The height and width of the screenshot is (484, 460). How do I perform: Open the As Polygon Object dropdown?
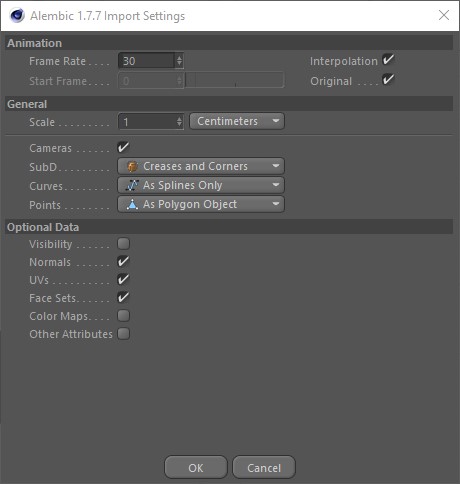[201, 204]
